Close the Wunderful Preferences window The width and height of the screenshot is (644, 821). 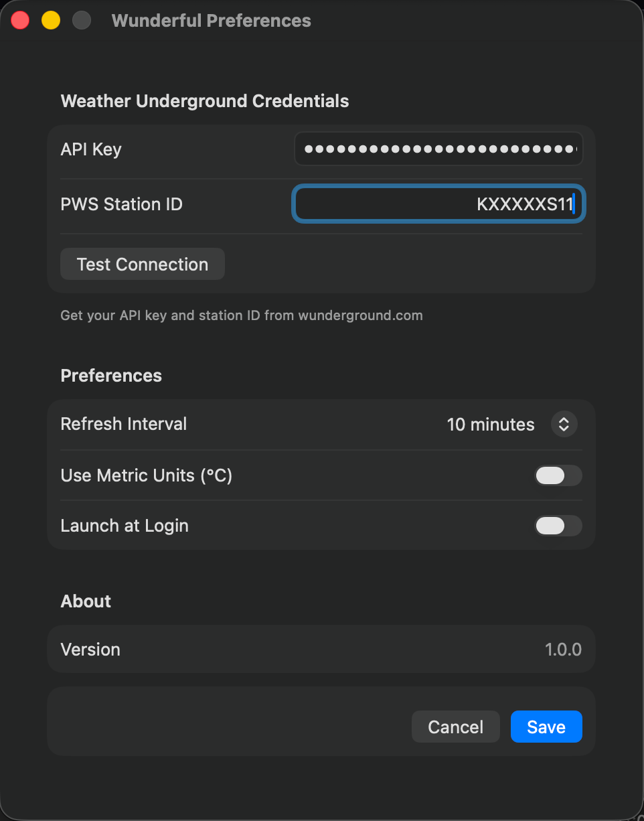pyautogui.click(x=19, y=20)
